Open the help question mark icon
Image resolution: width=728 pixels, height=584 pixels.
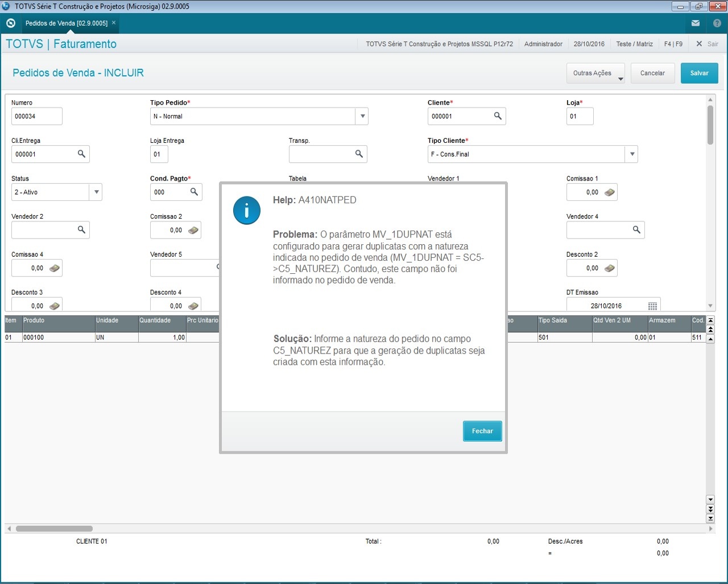[717, 23]
